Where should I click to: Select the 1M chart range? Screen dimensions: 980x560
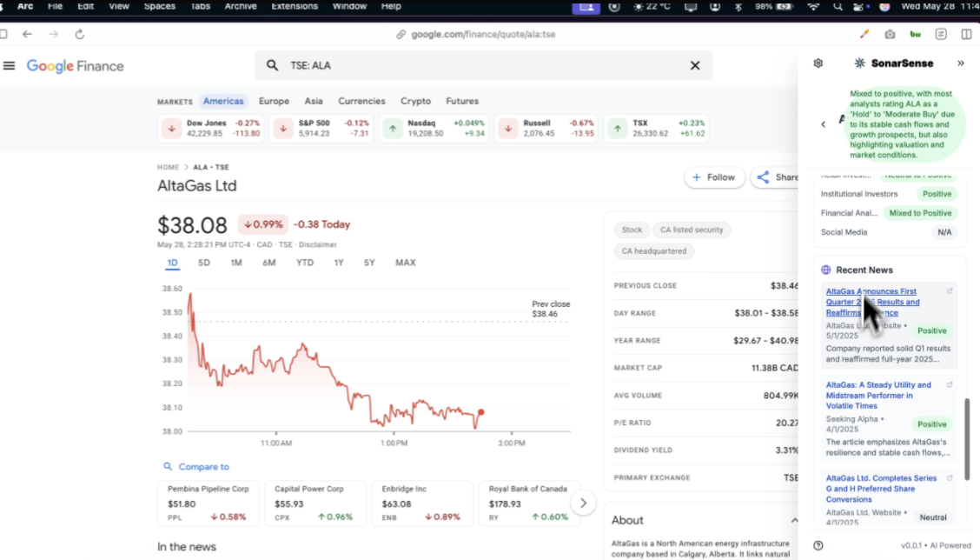(235, 263)
